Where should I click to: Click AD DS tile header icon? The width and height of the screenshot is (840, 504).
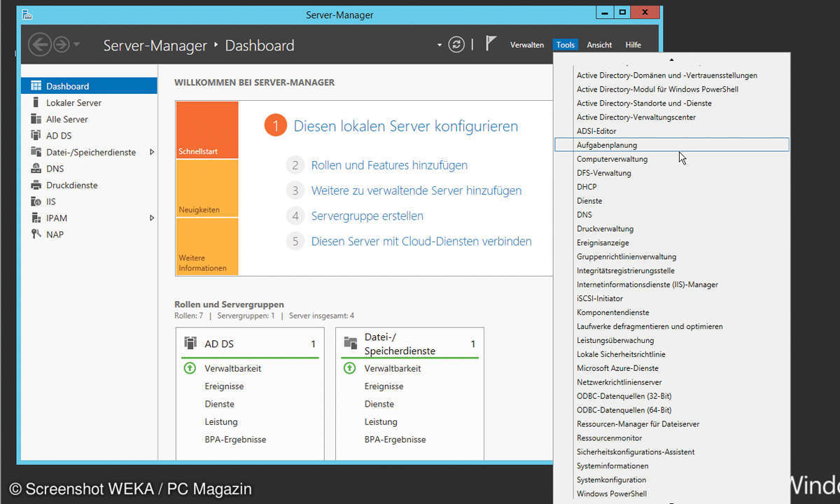pyautogui.click(x=190, y=343)
